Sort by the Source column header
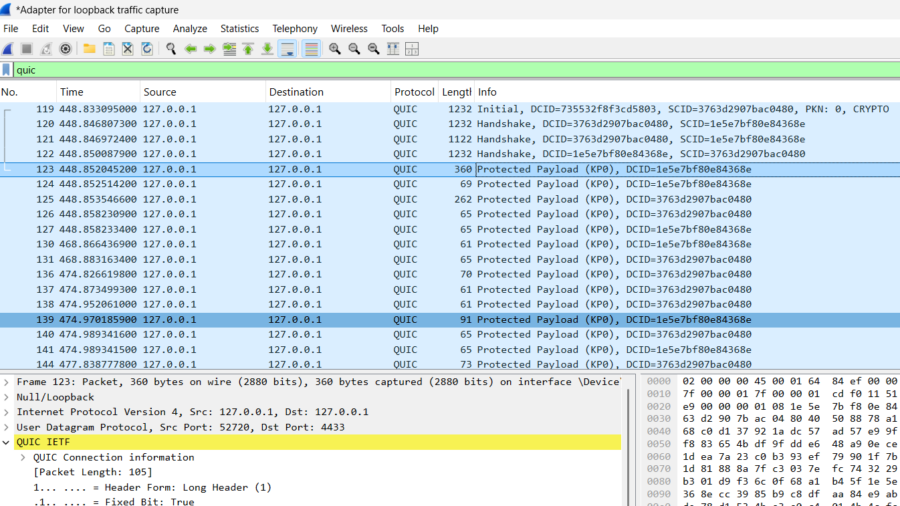Screen dimensions: 900x506 coord(203,92)
